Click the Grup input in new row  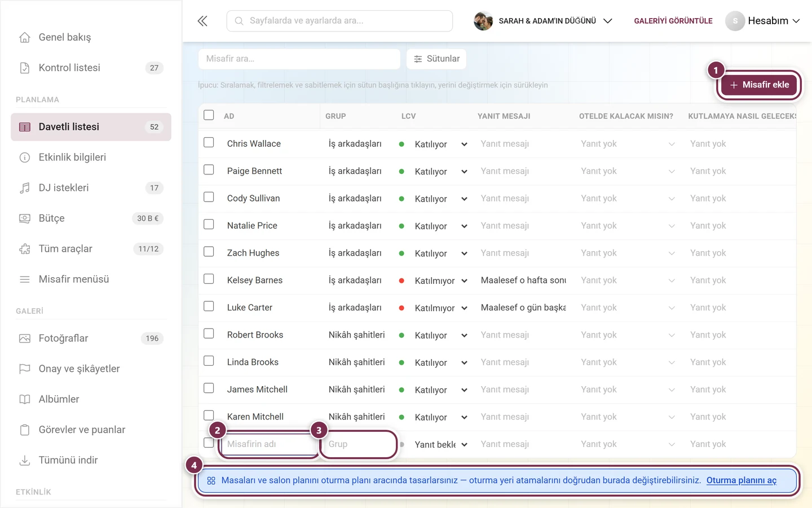pos(359,444)
